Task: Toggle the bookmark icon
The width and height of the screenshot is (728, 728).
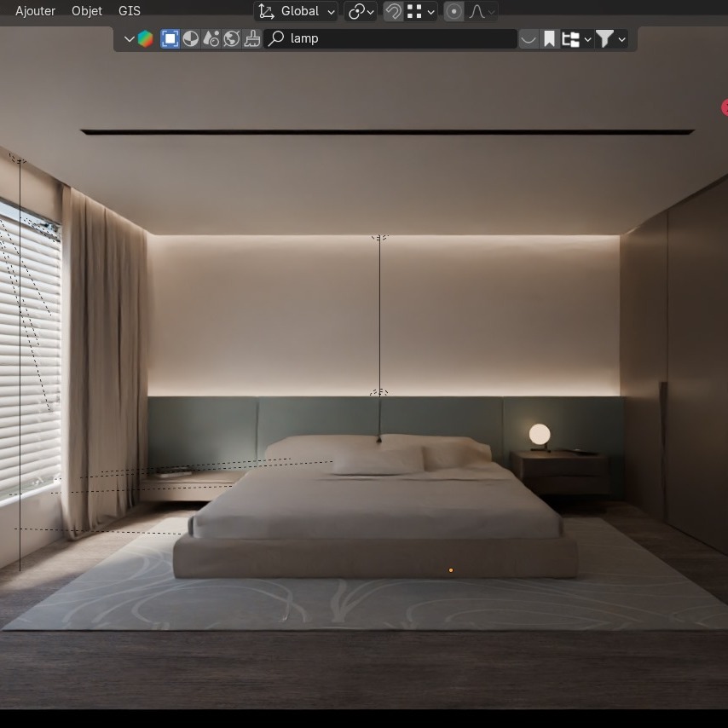Action: point(550,38)
